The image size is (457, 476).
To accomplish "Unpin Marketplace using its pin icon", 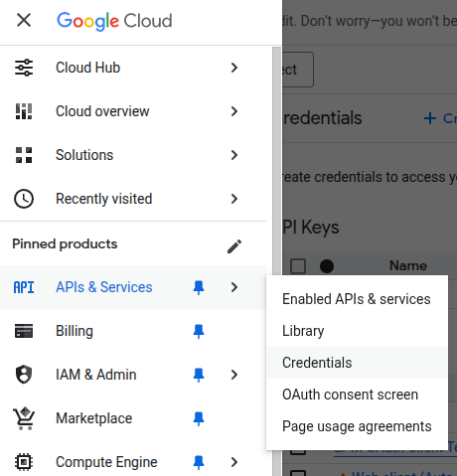I will 199,418.
